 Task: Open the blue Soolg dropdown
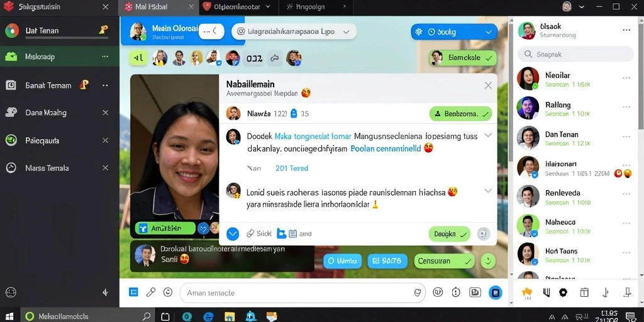[x=454, y=32]
